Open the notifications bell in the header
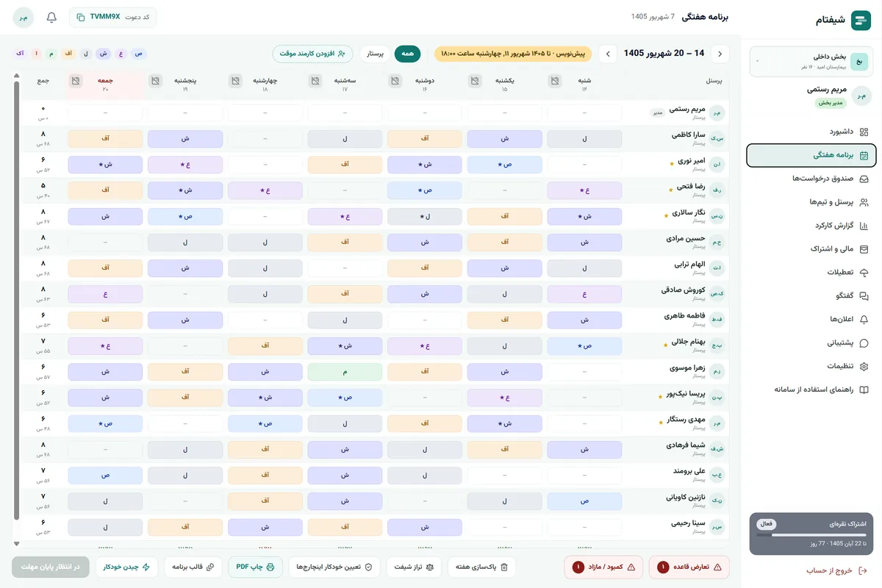The height and width of the screenshot is (588, 882). click(x=51, y=17)
